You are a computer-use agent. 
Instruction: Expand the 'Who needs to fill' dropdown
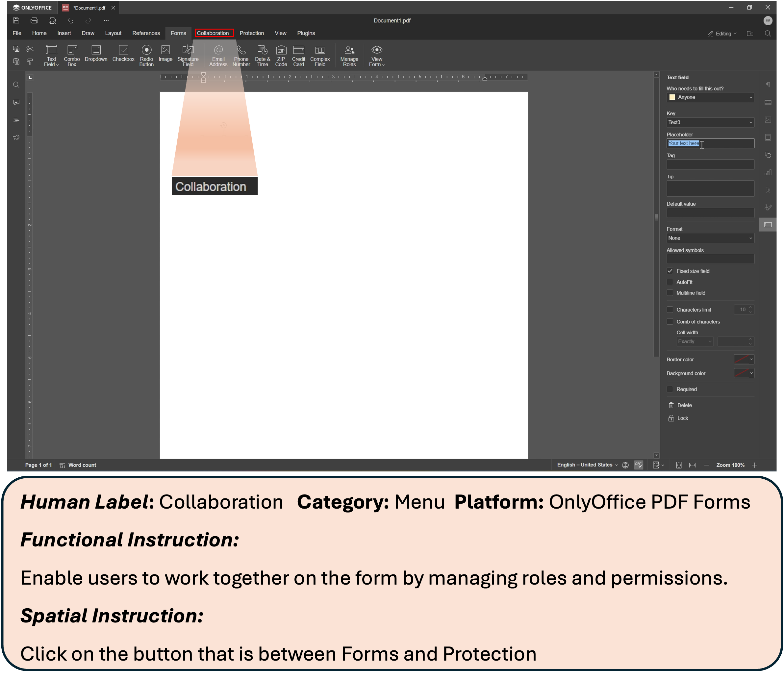click(710, 97)
